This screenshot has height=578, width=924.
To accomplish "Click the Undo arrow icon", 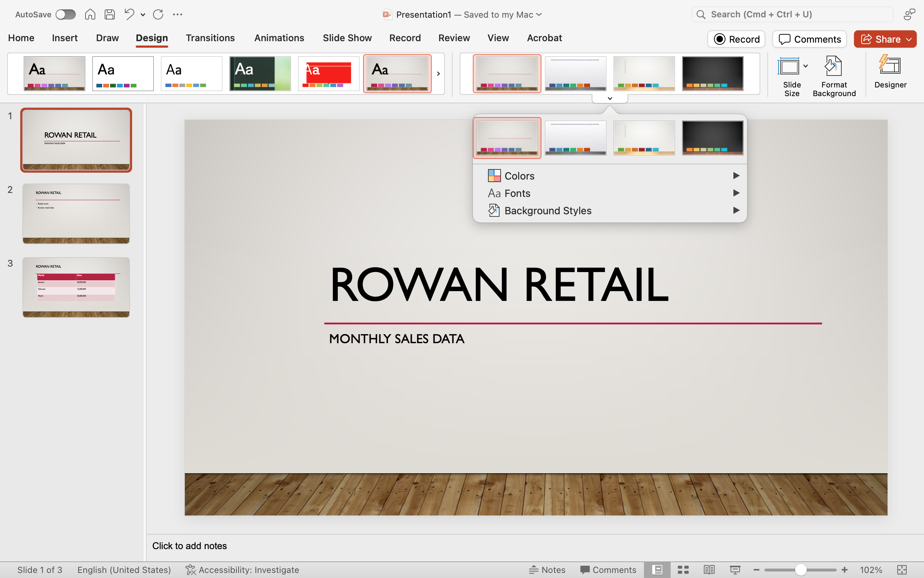I will tap(130, 14).
